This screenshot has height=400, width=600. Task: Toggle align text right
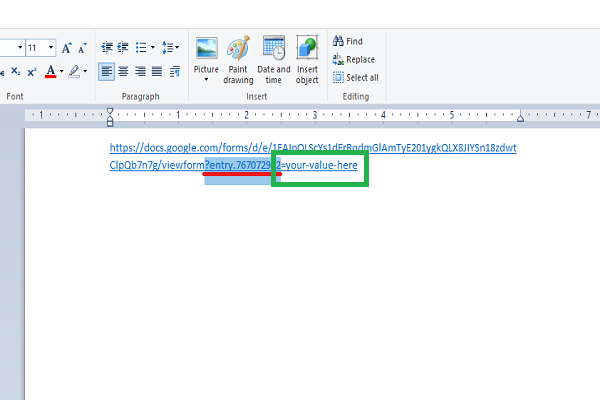click(140, 72)
